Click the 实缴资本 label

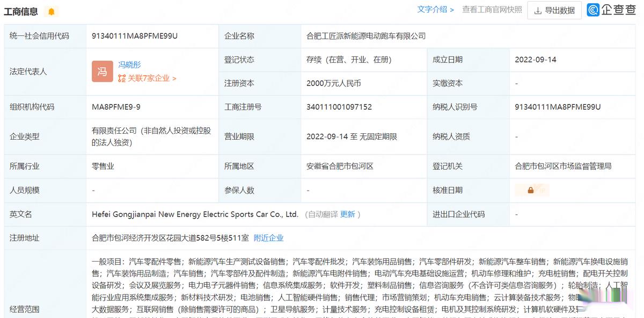(448, 83)
